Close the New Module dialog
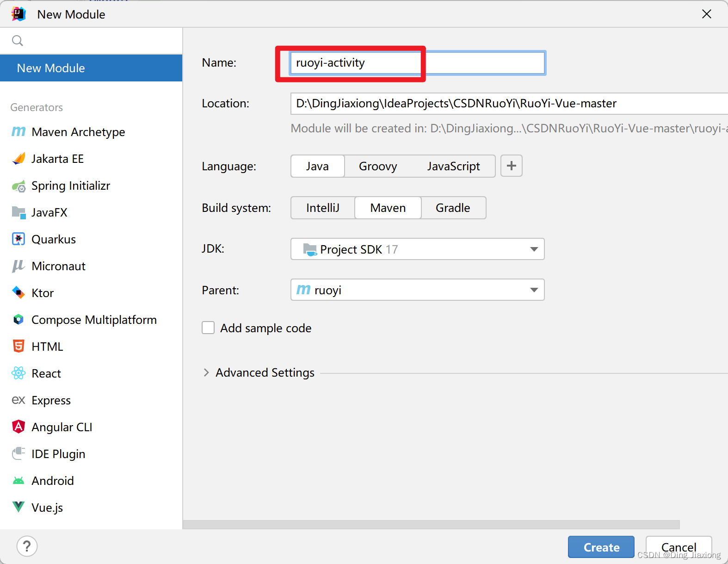 [x=707, y=14]
